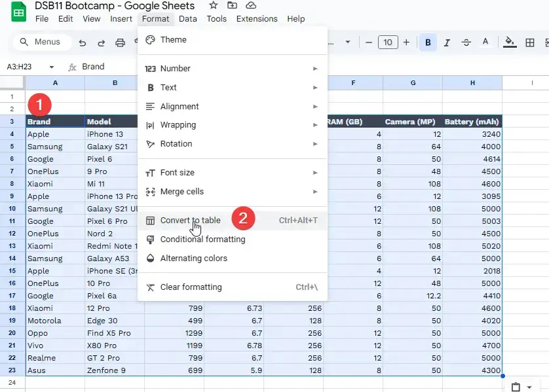549x392 pixels.
Task: Select column B header
Action: pyautogui.click(x=115, y=83)
